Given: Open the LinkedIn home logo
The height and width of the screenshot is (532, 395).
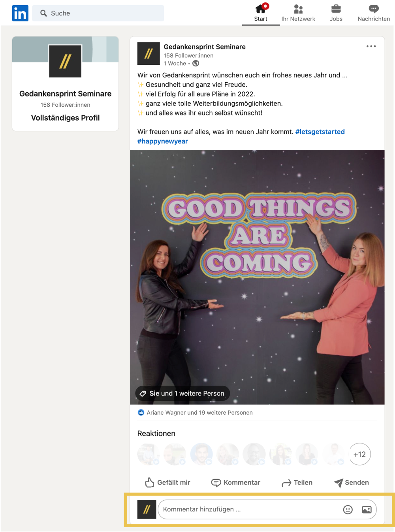Looking at the screenshot, I should 20,13.
